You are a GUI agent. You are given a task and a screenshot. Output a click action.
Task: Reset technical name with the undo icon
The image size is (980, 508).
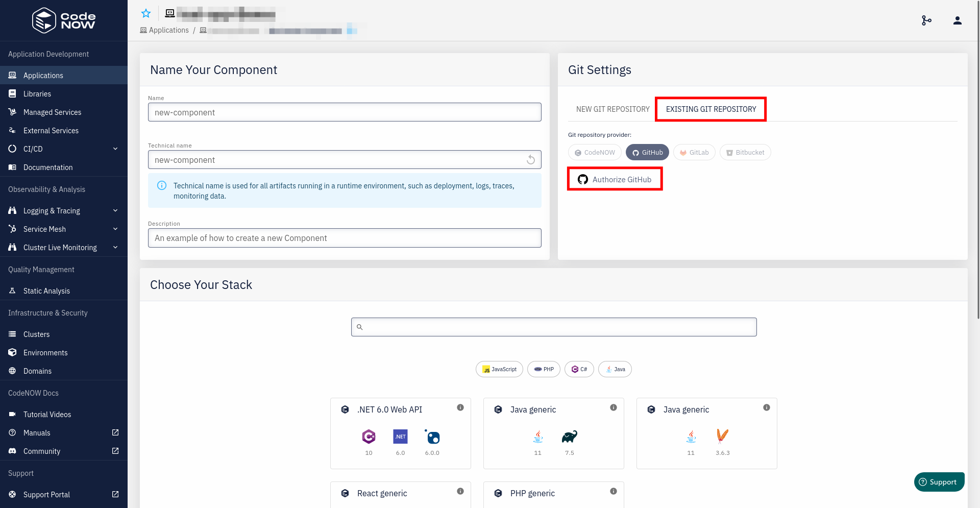coord(531,160)
